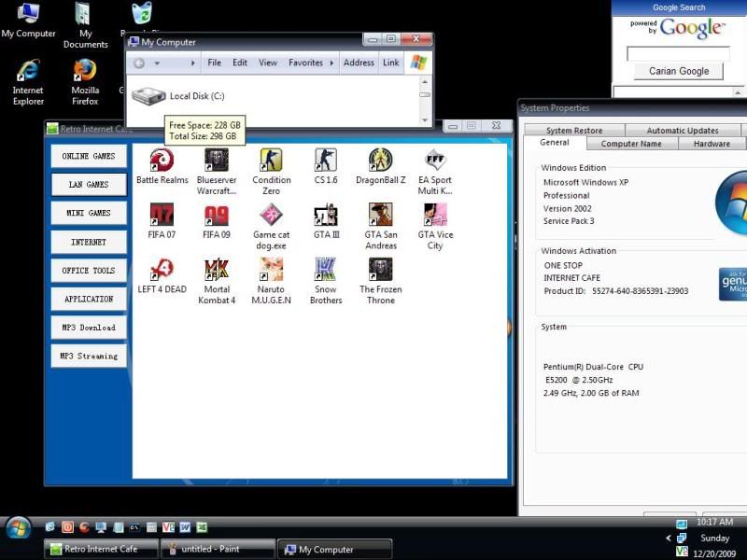Open GTA Vice City shortcut
The height and width of the screenshot is (560, 747).
[435, 226]
